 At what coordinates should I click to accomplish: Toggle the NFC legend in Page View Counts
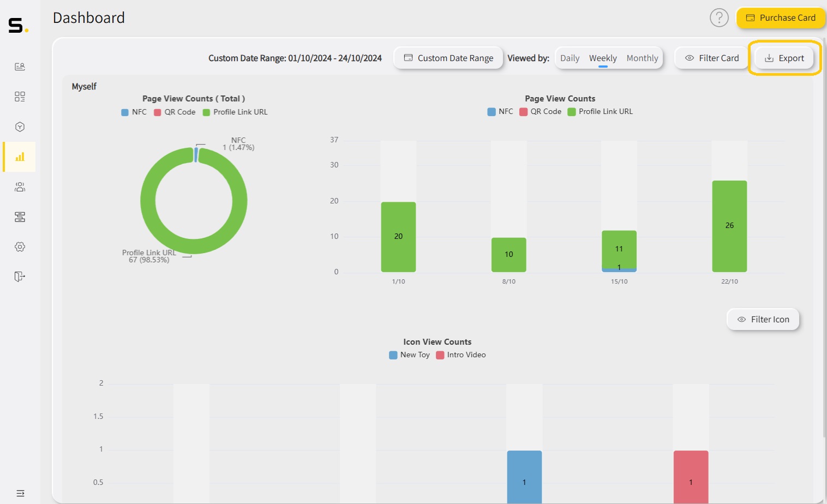500,111
